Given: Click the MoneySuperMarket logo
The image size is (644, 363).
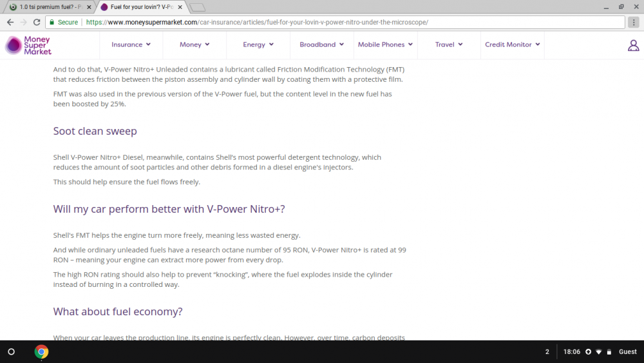Looking at the screenshot, I should tap(28, 45).
